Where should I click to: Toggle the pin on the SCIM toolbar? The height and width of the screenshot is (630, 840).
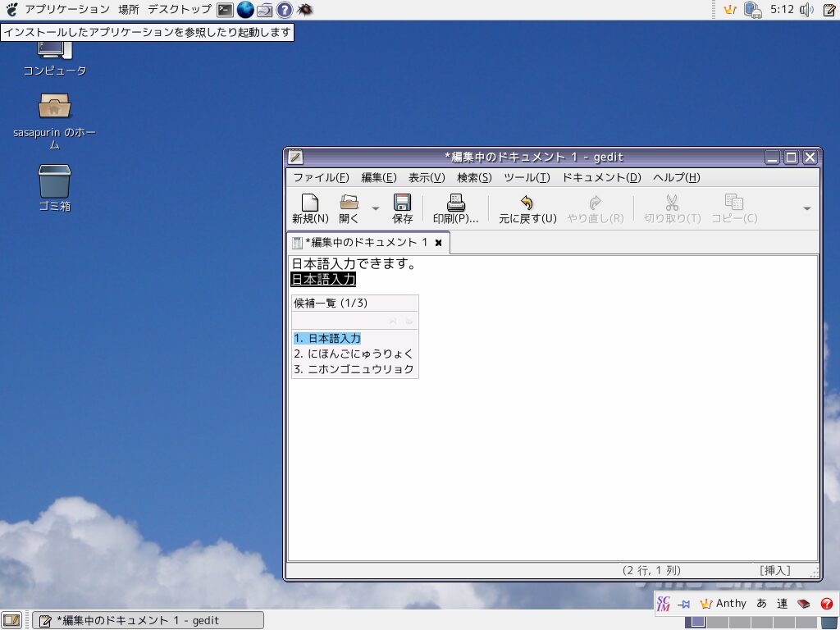685,604
